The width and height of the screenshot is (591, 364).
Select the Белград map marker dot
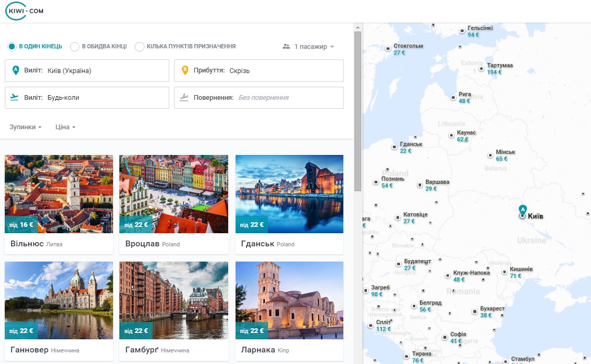coord(414,306)
